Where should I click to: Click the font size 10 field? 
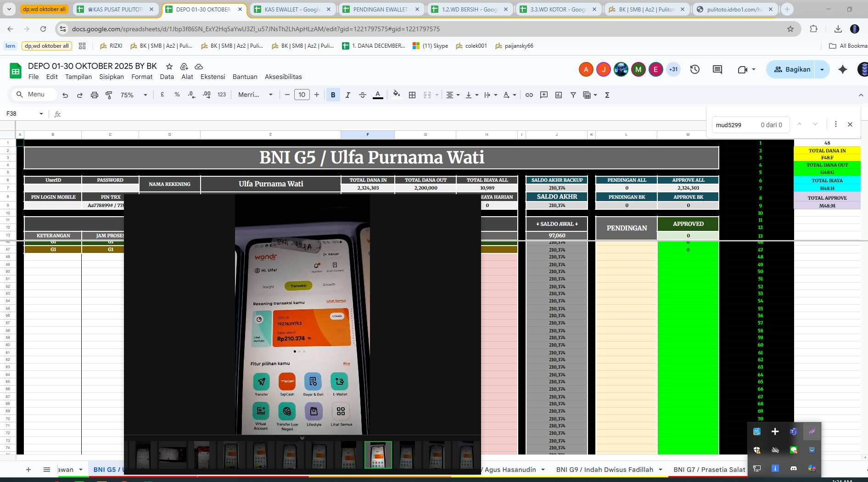point(302,95)
